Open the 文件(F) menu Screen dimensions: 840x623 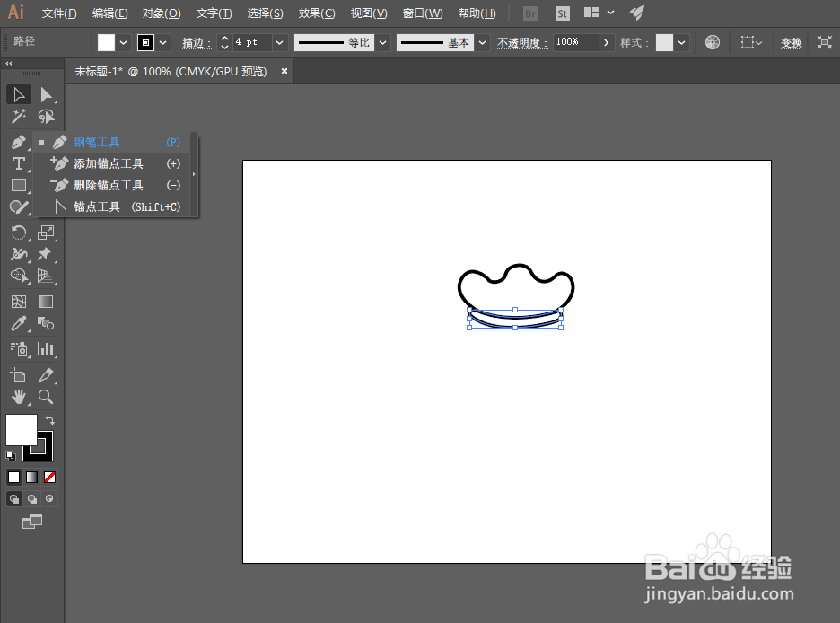[x=59, y=13]
